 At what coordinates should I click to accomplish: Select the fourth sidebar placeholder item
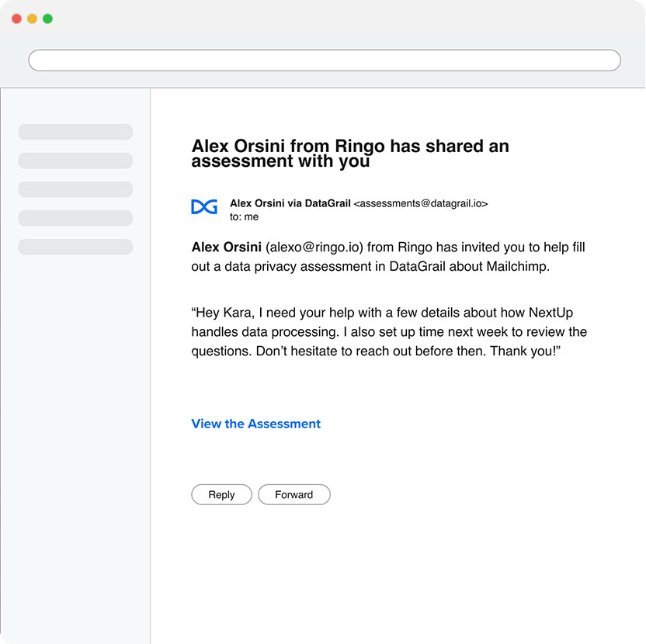coord(75,218)
